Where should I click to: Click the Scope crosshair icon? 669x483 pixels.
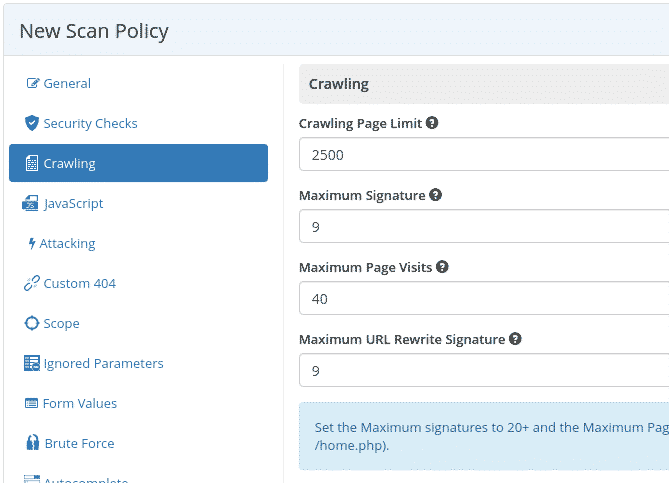point(32,324)
